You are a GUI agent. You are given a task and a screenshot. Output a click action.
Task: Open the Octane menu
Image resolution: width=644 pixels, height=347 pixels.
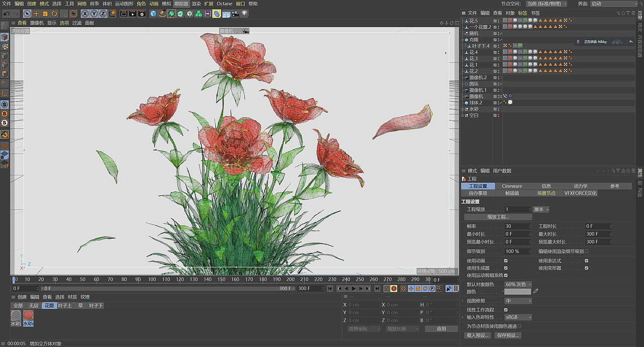pos(224,4)
